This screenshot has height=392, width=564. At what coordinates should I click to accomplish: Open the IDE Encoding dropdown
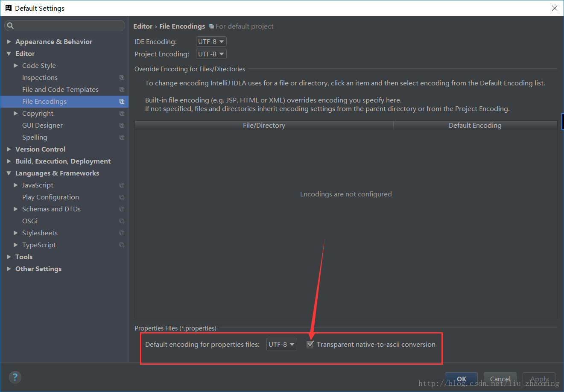click(211, 41)
